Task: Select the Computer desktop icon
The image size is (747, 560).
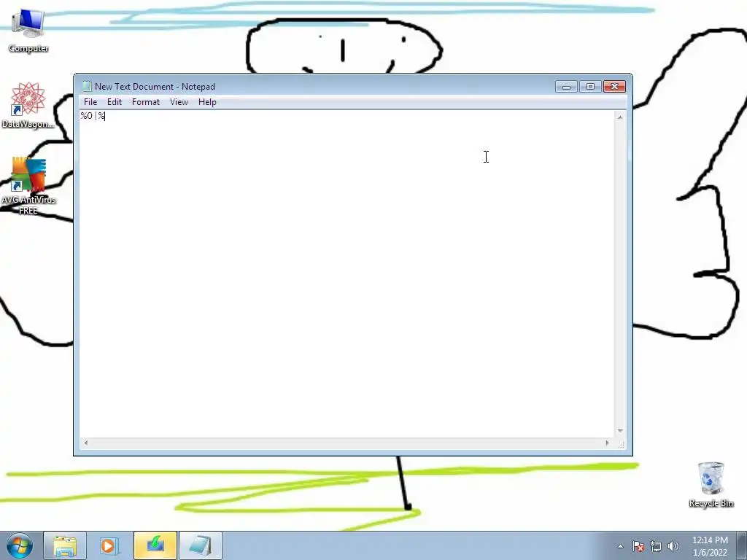Action: coord(28,29)
